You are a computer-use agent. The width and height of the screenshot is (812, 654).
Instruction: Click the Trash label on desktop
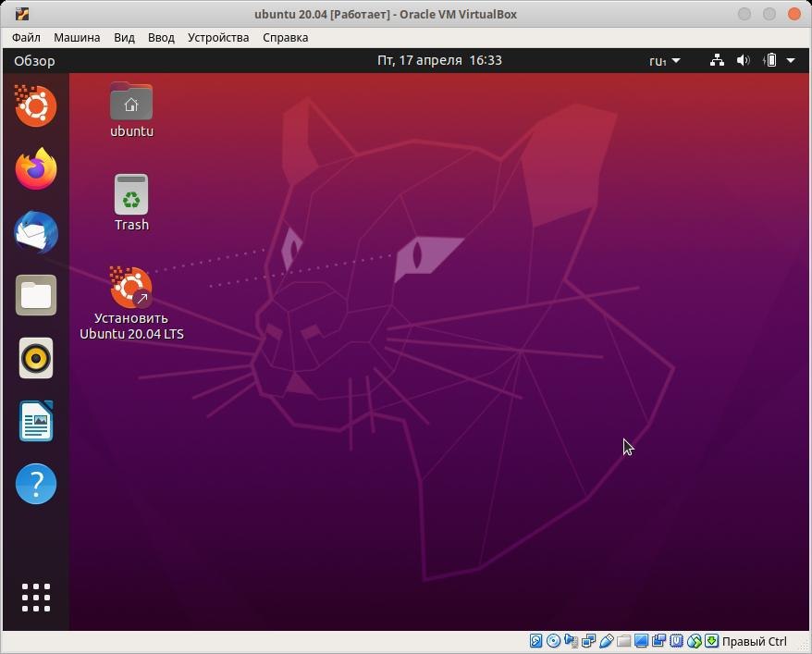click(131, 225)
